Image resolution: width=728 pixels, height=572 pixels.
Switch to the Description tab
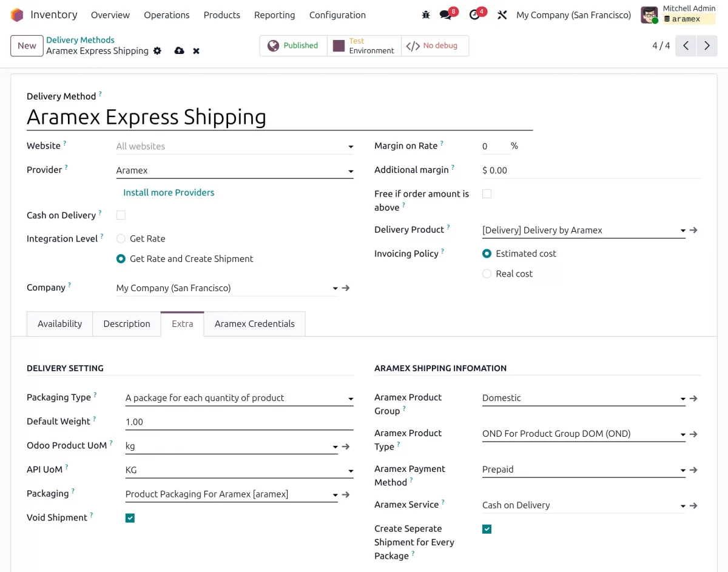click(x=127, y=324)
